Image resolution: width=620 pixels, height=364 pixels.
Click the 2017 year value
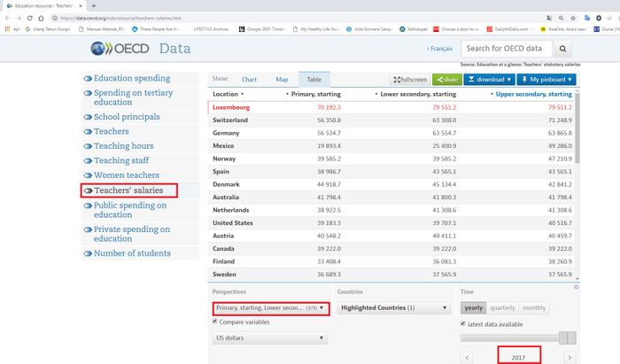click(518, 357)
